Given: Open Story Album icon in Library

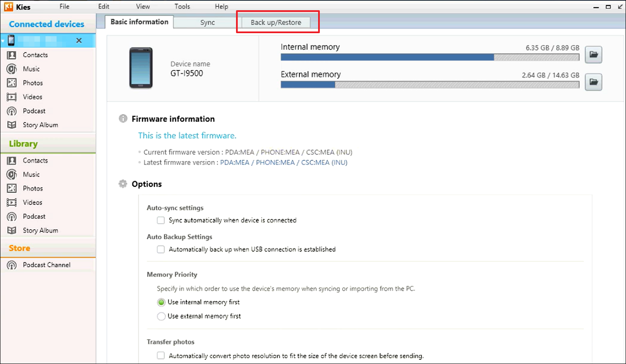Looking at the screenshot, I should tap(12, 230).
